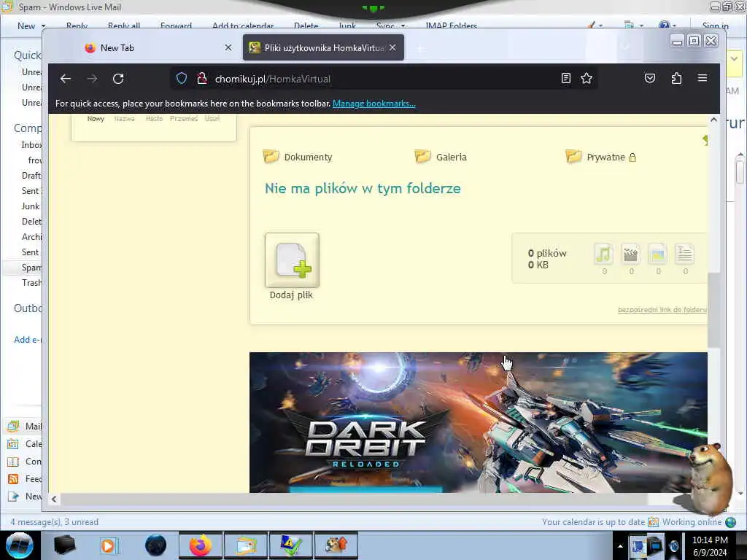Image resolution: width=747 pixels, height=560 pixels.
Task: Filter by document files icon
Action: click(684, 254)
